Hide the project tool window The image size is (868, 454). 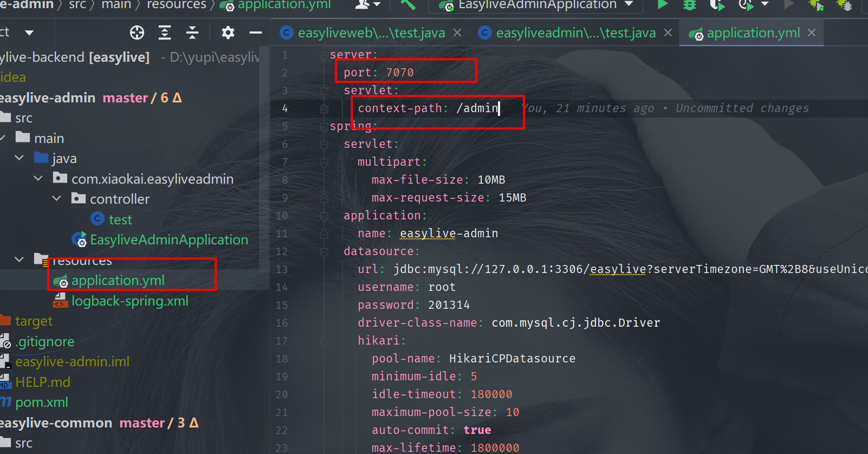(256, 33)
